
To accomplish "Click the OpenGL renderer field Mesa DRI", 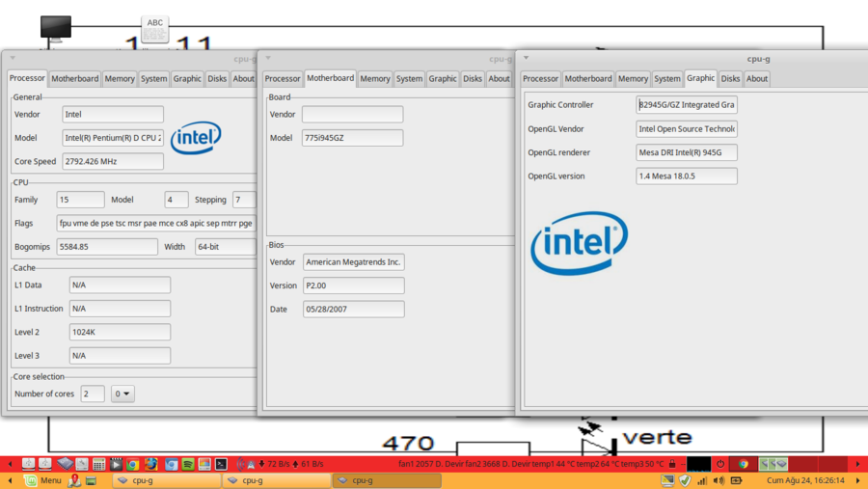I will (687, 152).
